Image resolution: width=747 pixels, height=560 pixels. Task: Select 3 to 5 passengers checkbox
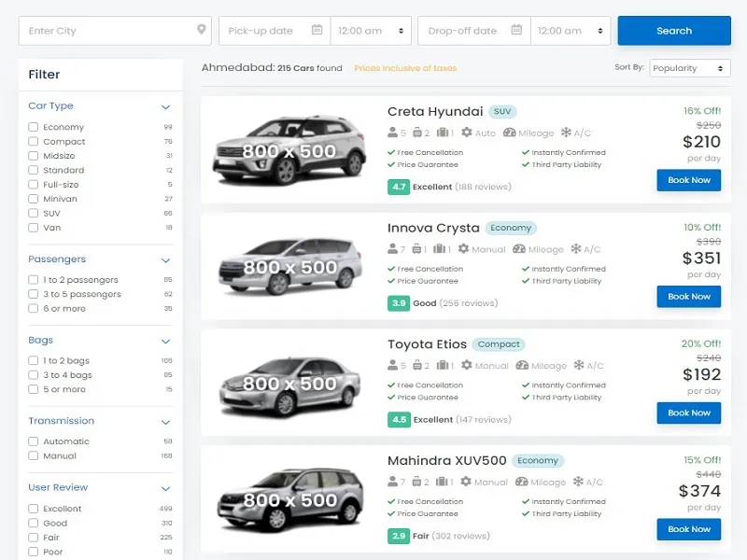click(33, 294)
